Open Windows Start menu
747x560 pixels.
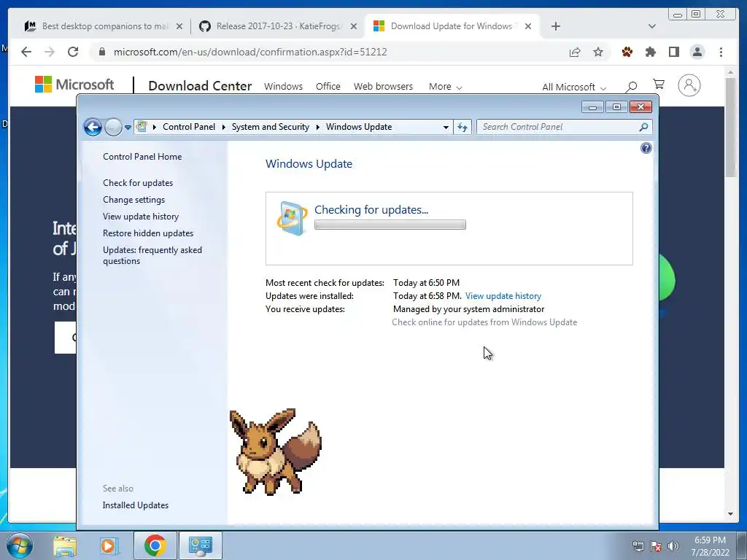(20, 545)
